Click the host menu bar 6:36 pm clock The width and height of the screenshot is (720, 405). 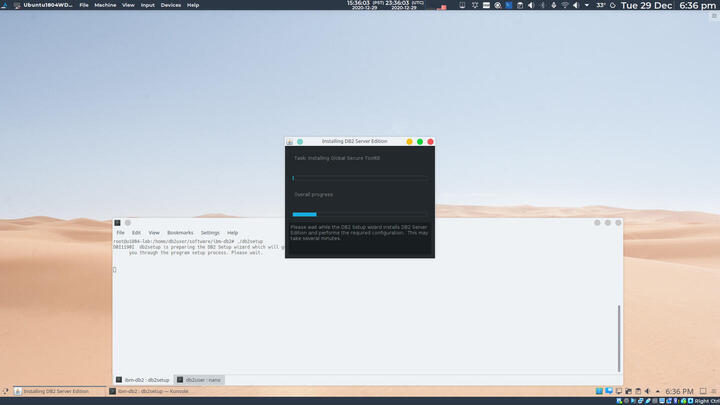pos(698,6)
